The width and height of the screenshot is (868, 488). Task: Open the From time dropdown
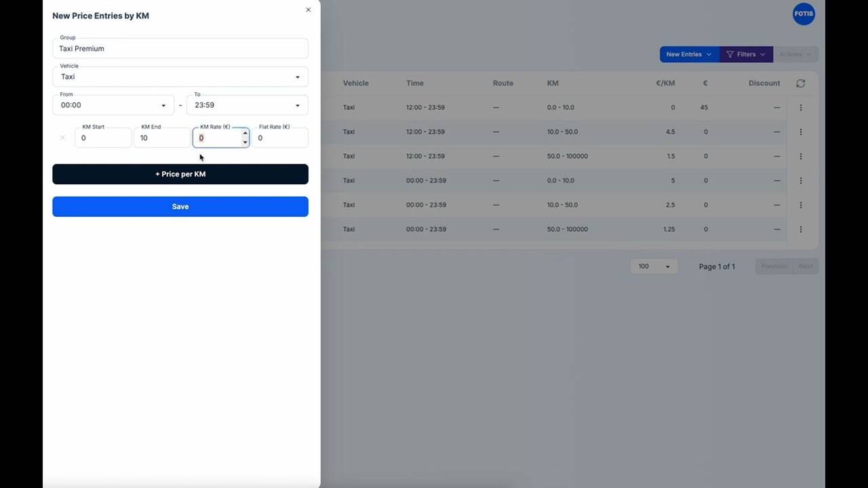coord(113,105)
